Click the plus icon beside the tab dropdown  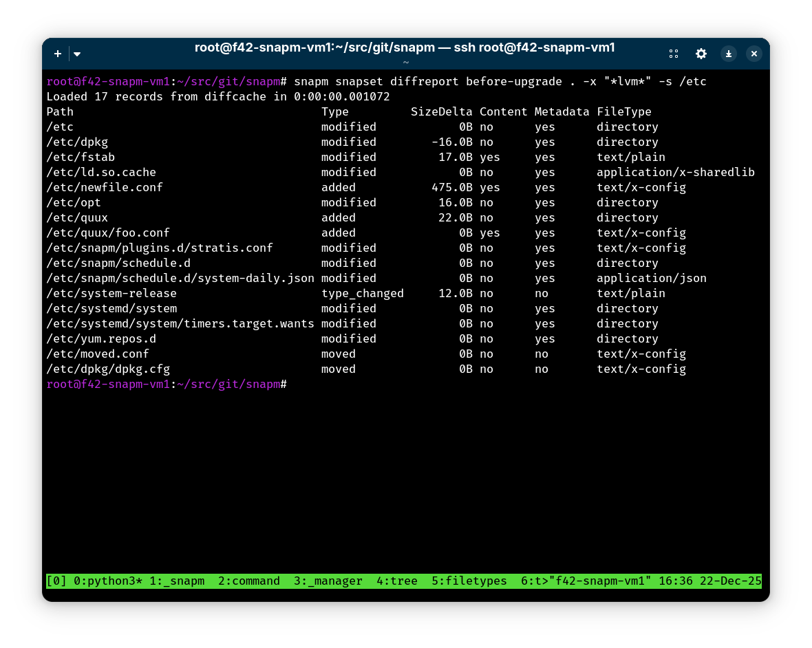pos(58,54)
